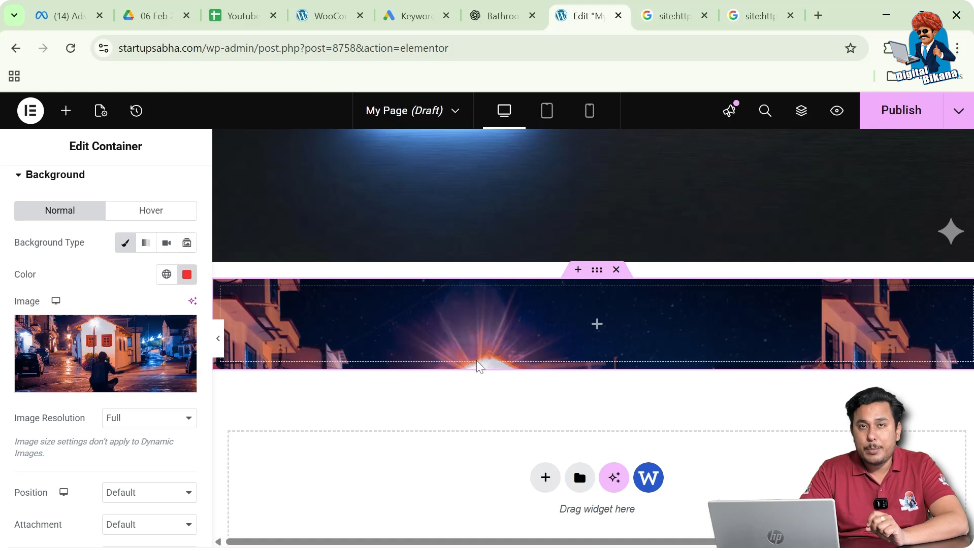Click the responsive icon beside Position

[x=63, y=493]
